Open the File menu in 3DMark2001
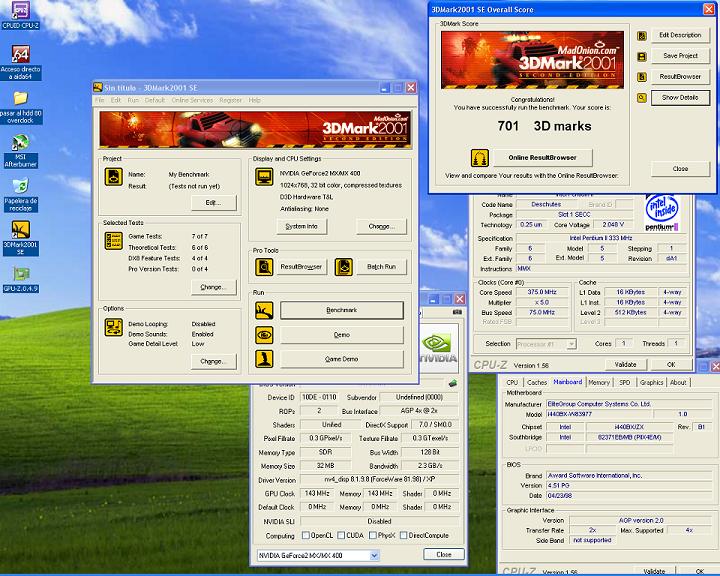Viewport: 720px width, 576px height. click(x=100, y=100)
